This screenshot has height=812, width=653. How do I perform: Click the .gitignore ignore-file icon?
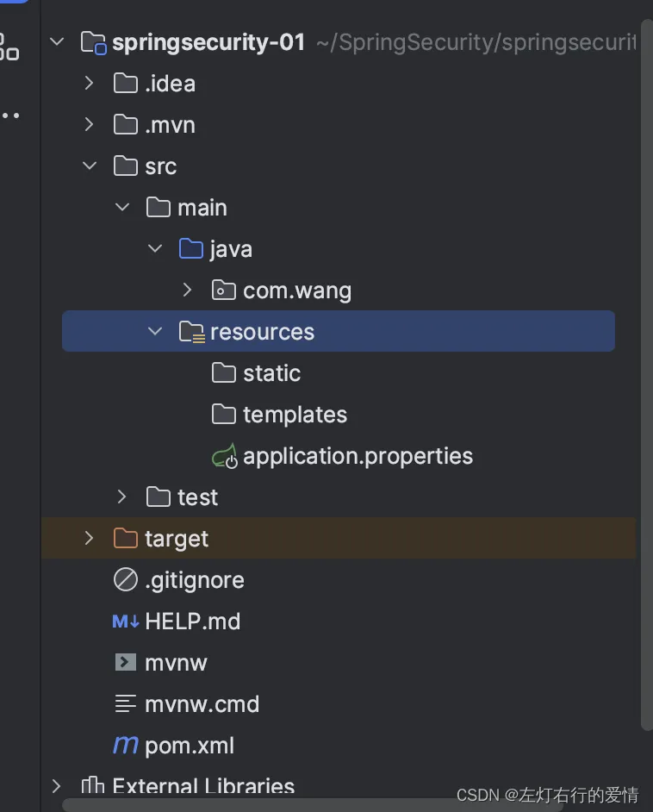tap(125, 579)
